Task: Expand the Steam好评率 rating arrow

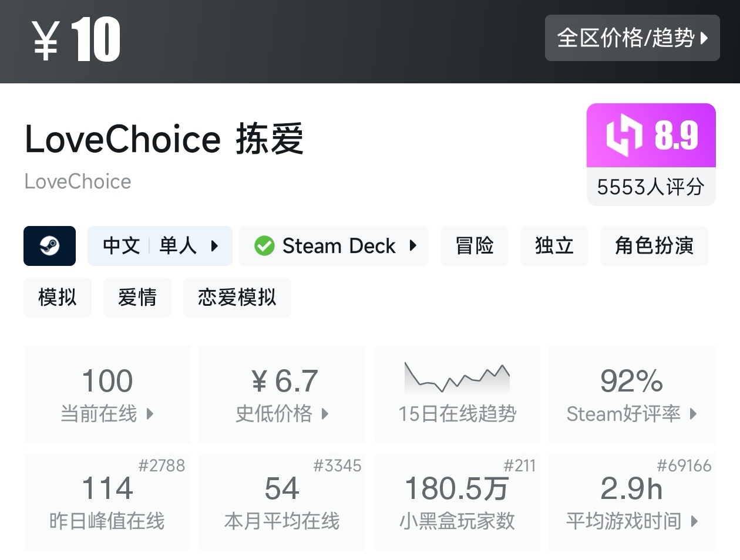Action: pos(694,414)
